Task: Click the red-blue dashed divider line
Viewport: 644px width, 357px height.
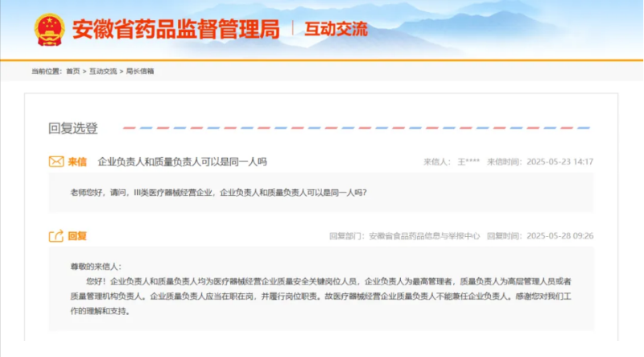Action: (x=354, y=128)
